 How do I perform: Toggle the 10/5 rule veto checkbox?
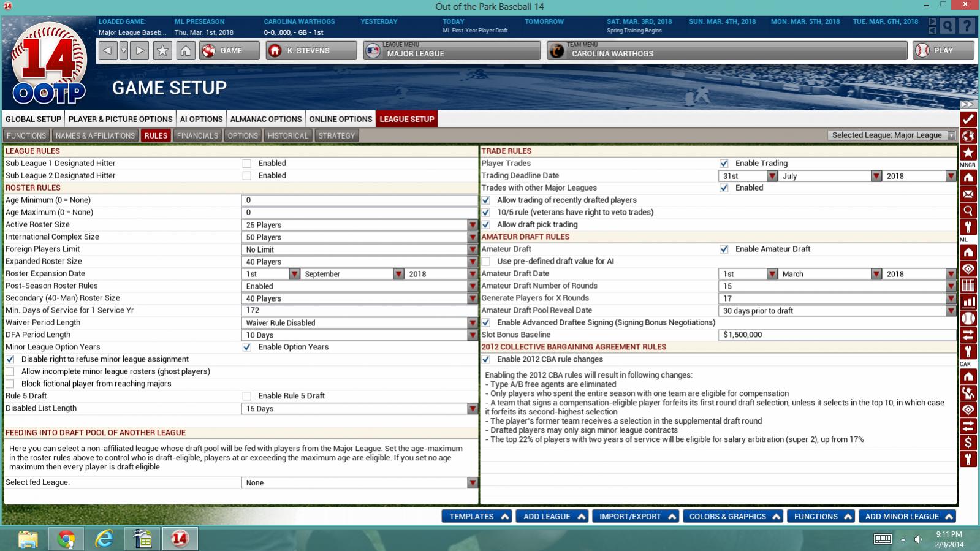(486, 213)
